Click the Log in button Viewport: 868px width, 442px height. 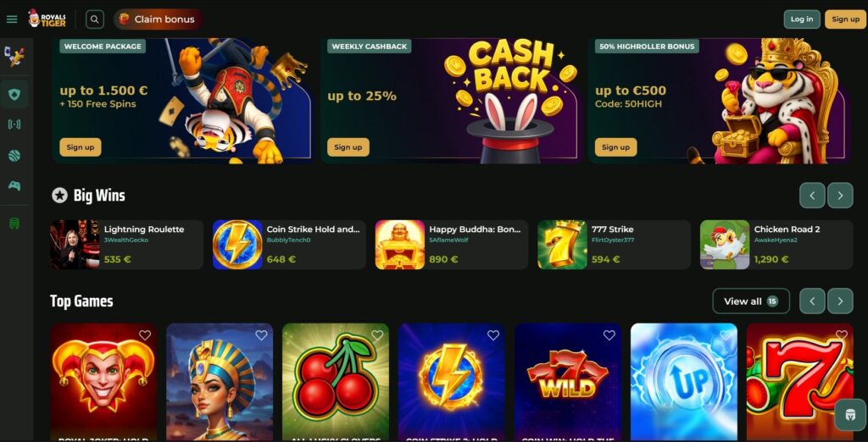[x=802, y=19]
